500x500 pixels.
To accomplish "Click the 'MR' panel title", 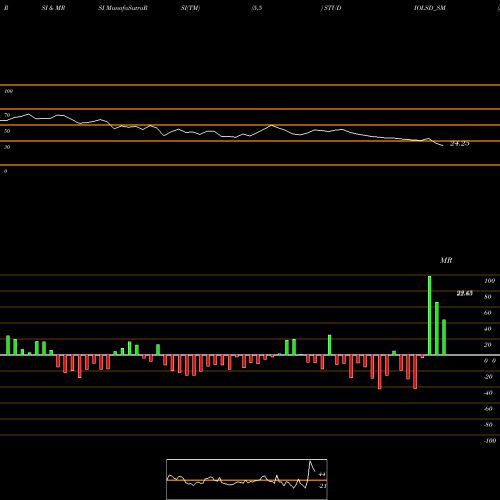I will (446, 260).
